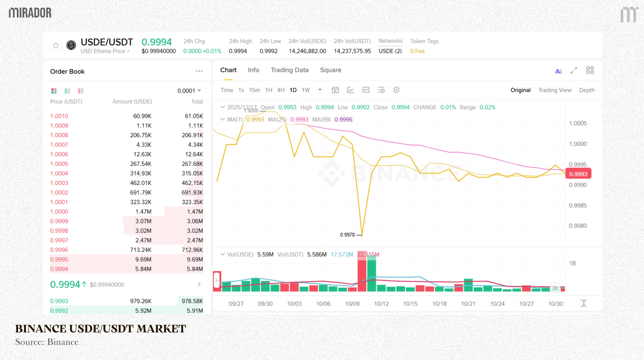Collapse the MA indicator row chevron
Image resolution: width=644 pixels, height=360 pixels.
[222, 119]
